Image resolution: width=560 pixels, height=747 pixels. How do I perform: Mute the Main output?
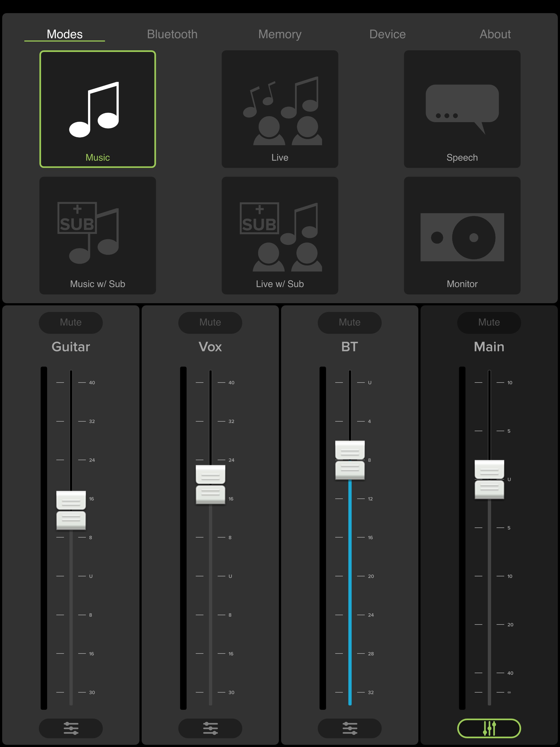[x=489, y=322]
